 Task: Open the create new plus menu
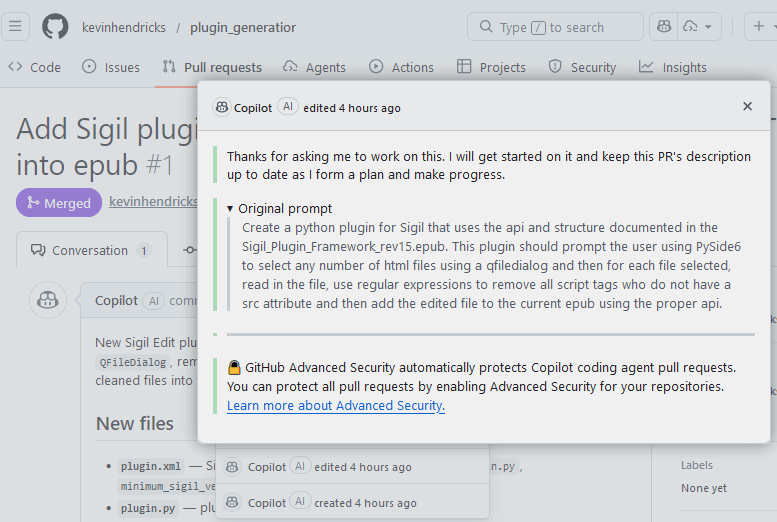pos(758,27)
